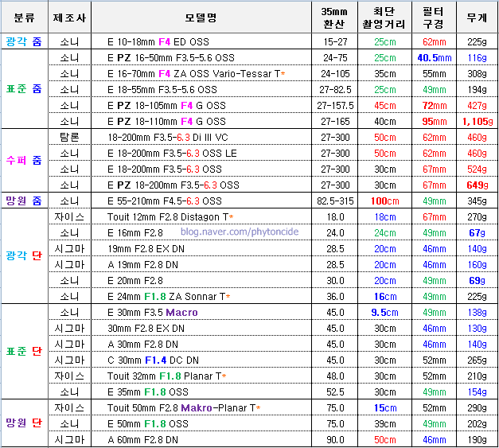Click the 제조사 column header

coord(69,17)
